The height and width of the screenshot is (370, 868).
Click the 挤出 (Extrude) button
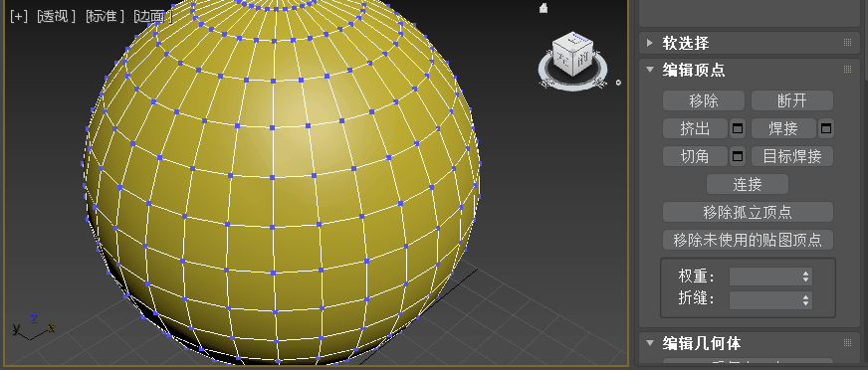click(x=695, y=128)
